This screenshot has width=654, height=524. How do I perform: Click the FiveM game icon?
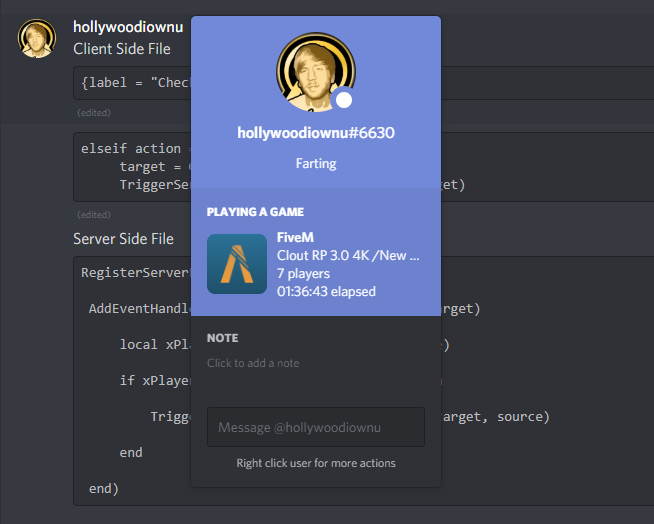tap(237, 264)
